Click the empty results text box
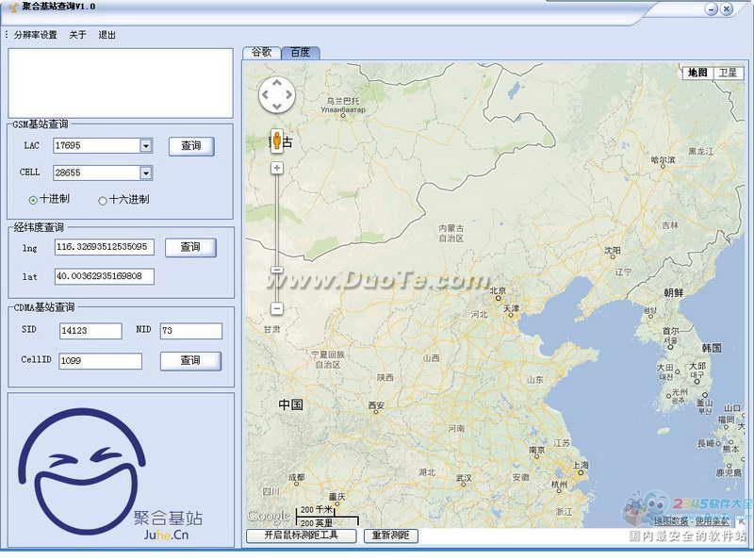The width and height of the screenshot is (754, 560). [x=121, y=83]
